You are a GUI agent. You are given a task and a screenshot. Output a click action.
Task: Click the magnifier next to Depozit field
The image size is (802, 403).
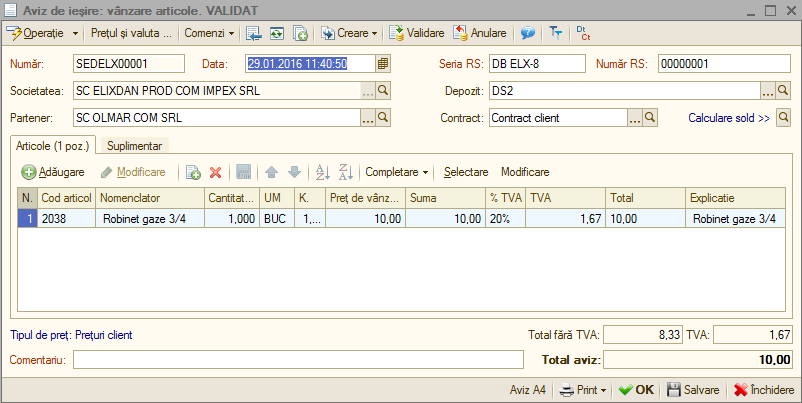pyautogui.click(x=783, y=91)
